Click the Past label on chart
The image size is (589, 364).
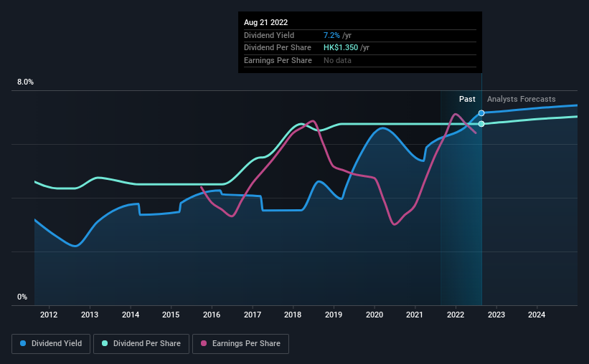(467, 99)
